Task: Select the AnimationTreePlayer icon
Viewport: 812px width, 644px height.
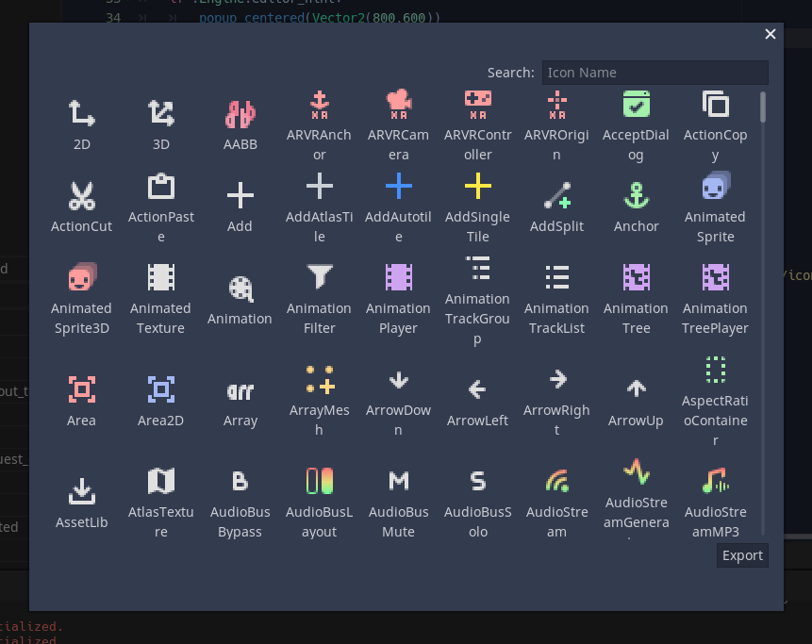Action: click(716, 277)
